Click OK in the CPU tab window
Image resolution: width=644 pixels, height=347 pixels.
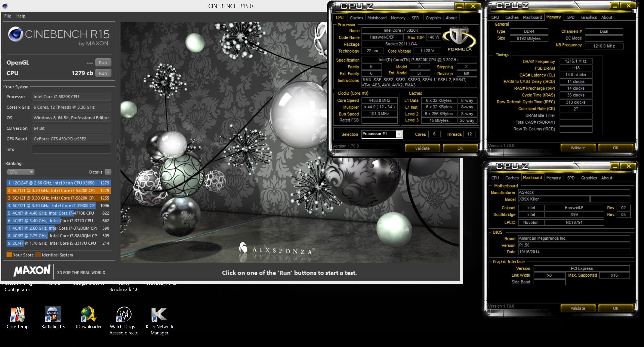pos(460,148)
